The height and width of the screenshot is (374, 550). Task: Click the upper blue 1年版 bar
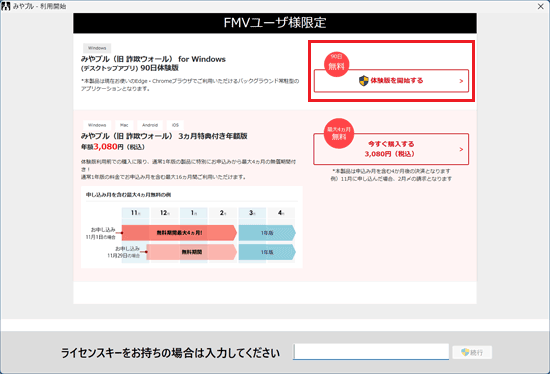coord(267,233)
